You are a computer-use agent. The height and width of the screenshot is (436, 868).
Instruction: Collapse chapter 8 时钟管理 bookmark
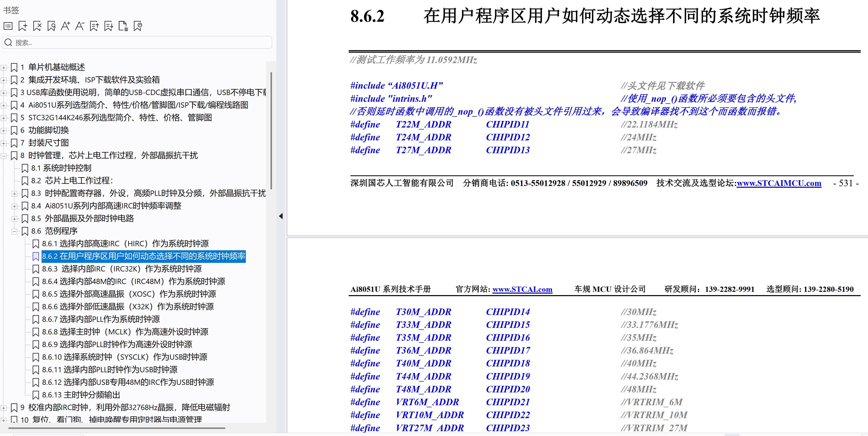click(x=4, y=156)
